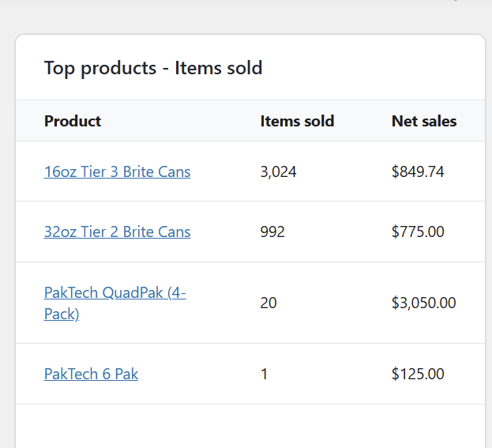The height and width of the screenshot is (448, 492).
Task: Open the 32oz Tier 2 Brite Cans link
Action: [x=117, y=232]
